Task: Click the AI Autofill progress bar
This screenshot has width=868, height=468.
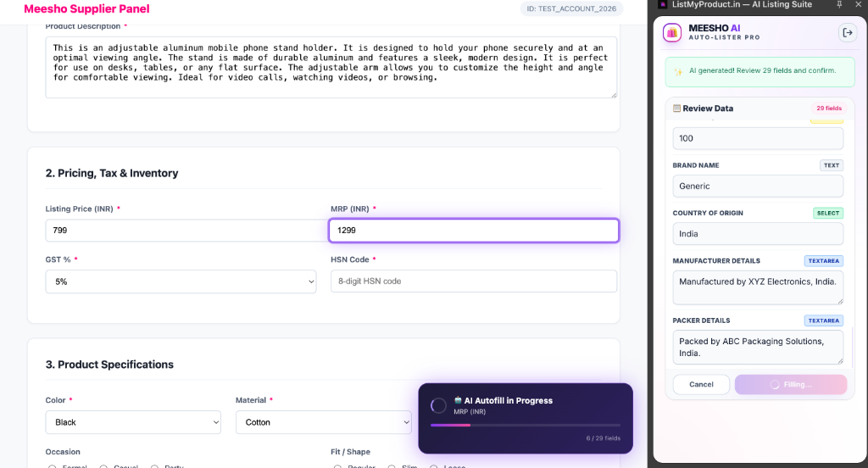Action: coord(526,426)
